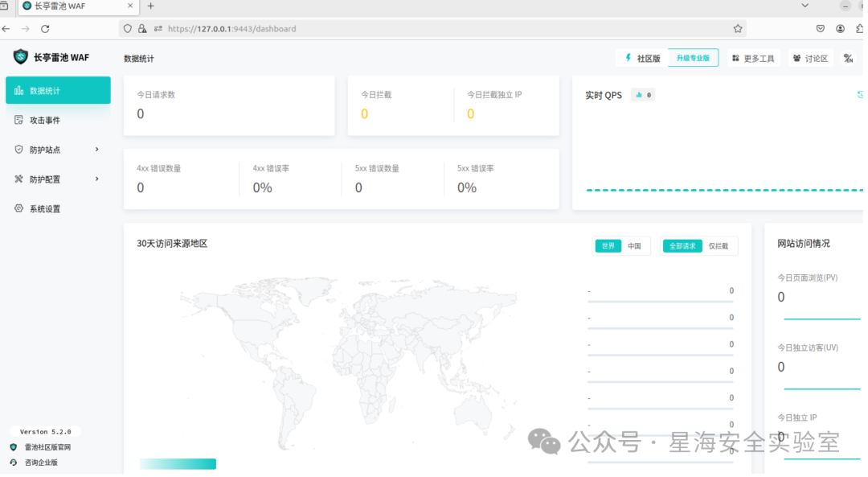868x477 pixels.
Task: Click the 今日拦截 count
Action: (x=364, y=114)
